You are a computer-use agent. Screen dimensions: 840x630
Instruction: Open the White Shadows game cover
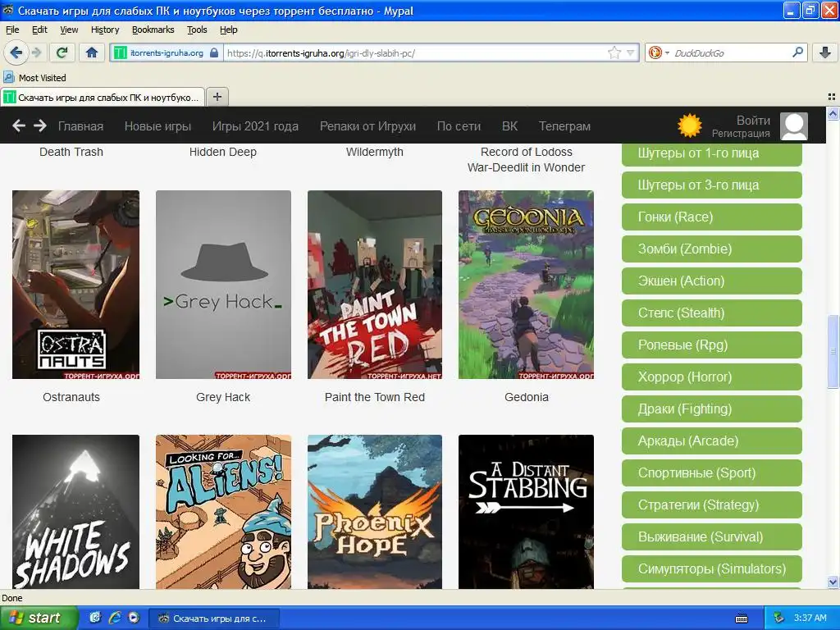click(x=75, y=512)
